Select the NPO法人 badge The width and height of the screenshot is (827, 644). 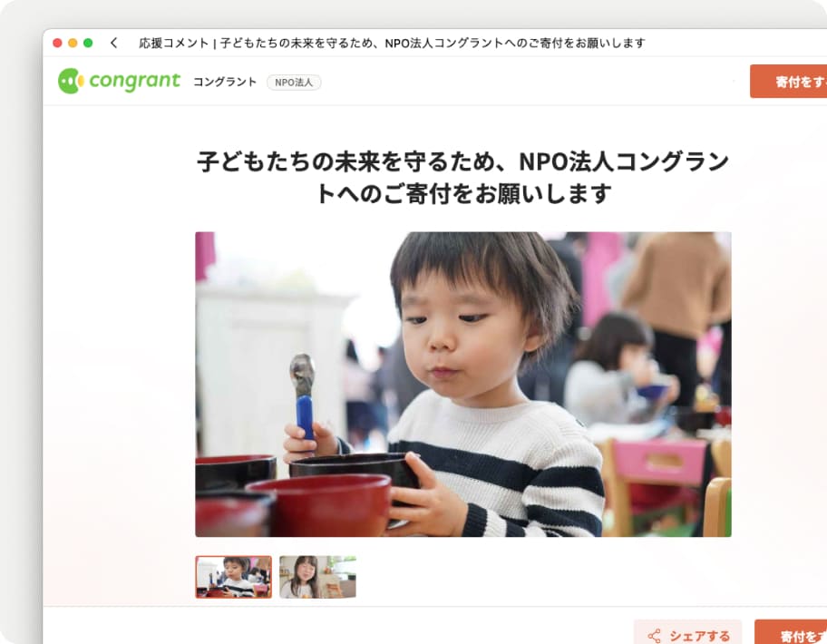point(294,83)
